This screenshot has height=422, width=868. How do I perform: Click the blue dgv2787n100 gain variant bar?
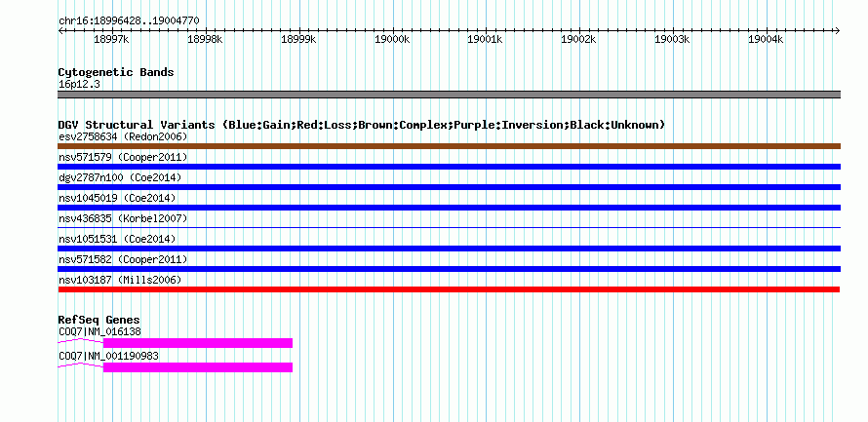(449, 187)
